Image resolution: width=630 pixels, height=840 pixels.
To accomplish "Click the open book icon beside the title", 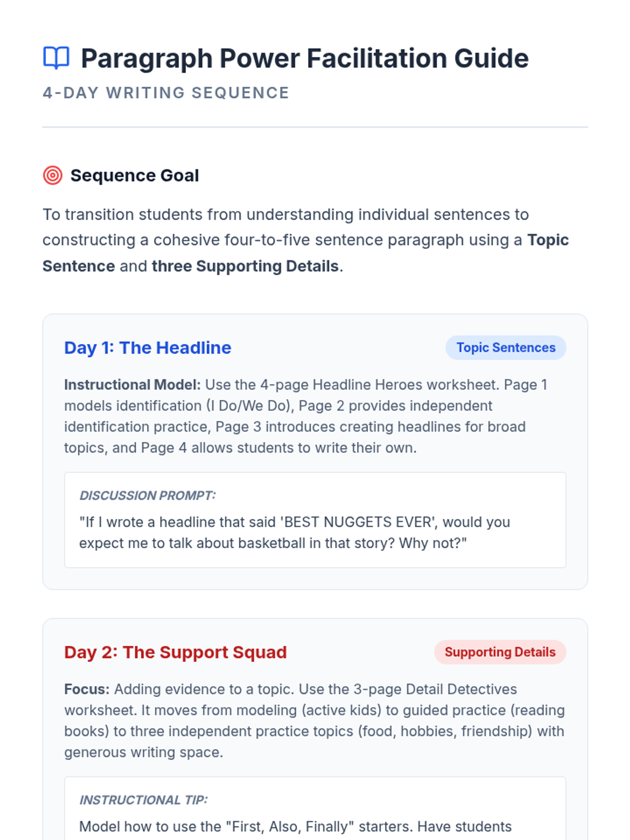I will tap(56, 58).
